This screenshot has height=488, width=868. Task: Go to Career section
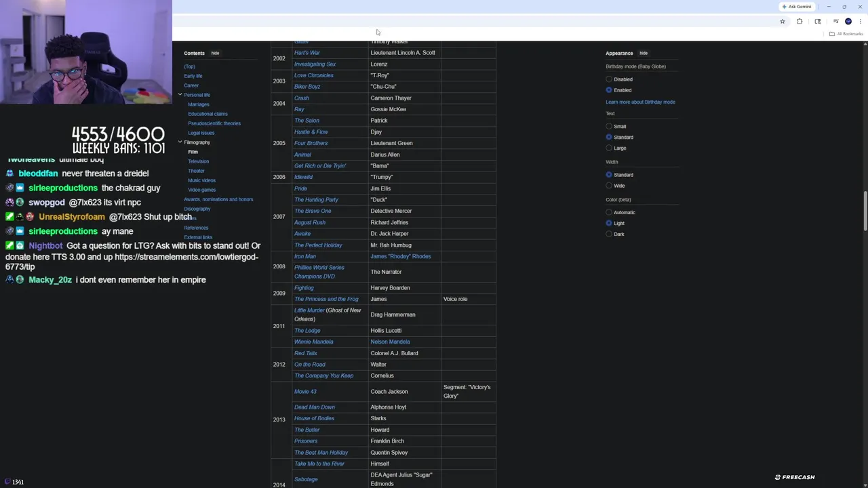191,85
